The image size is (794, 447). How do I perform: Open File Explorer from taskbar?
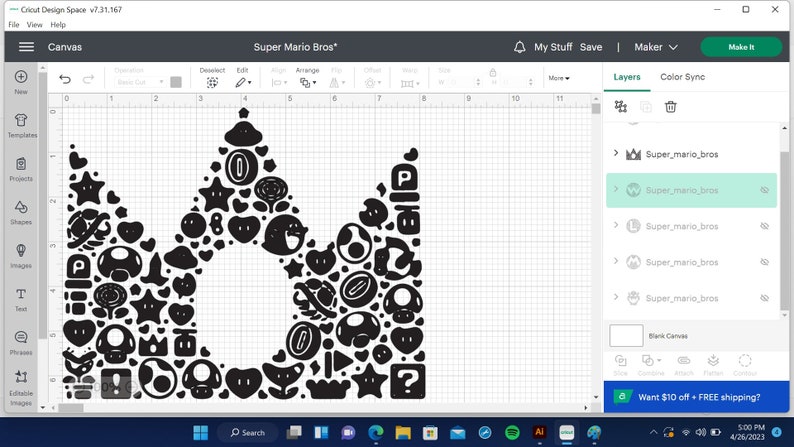pyautogui.click(x=403, y=432)
